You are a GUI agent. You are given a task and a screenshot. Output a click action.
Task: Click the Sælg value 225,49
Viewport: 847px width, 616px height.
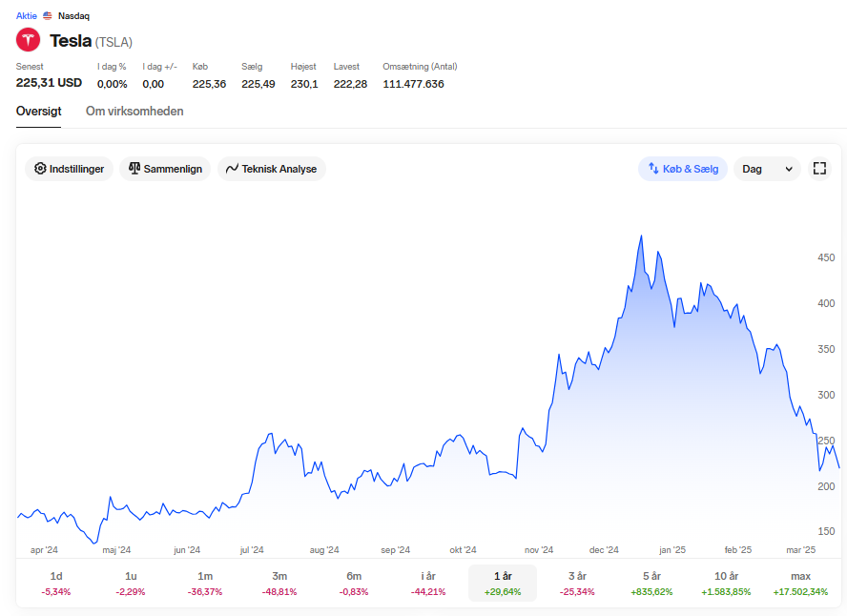(x=258, y=84)
